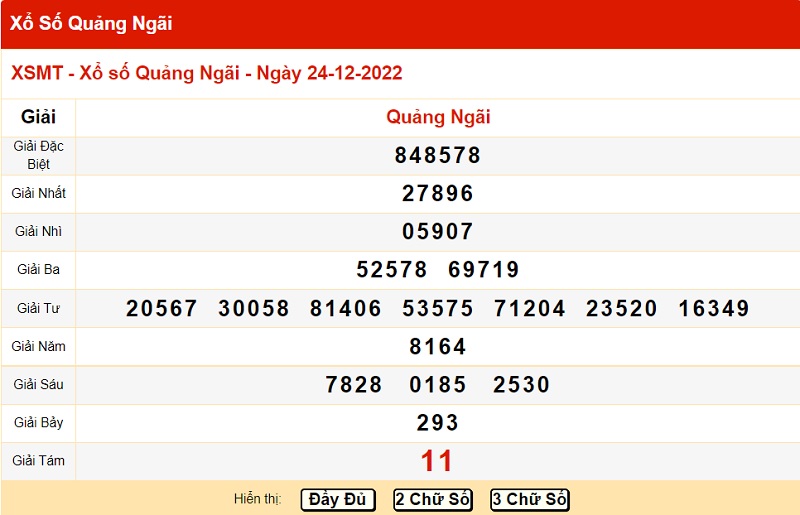Click the Xổ Số Quảng Ngãi red header title
The height and width of the screenshot is (515, 800).
(91, 23)
